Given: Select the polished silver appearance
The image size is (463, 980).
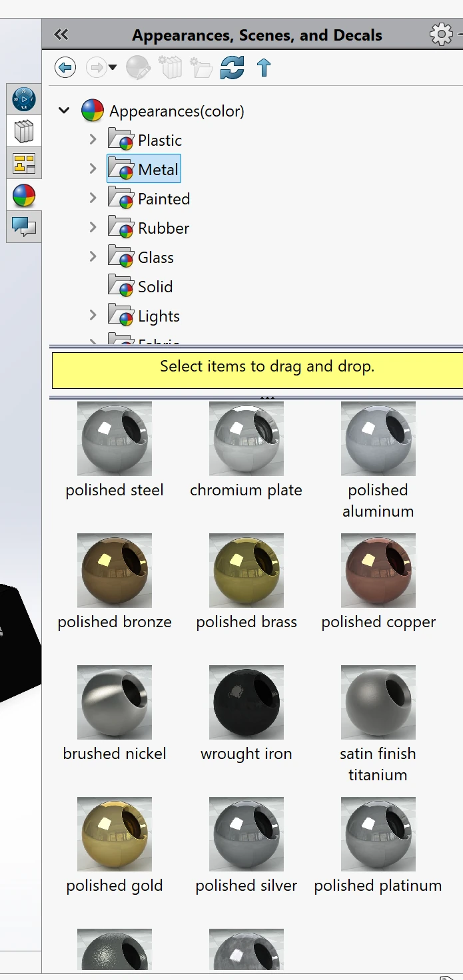Looking at the screenshot, I should pyautogui.click(x=246, y=834).
